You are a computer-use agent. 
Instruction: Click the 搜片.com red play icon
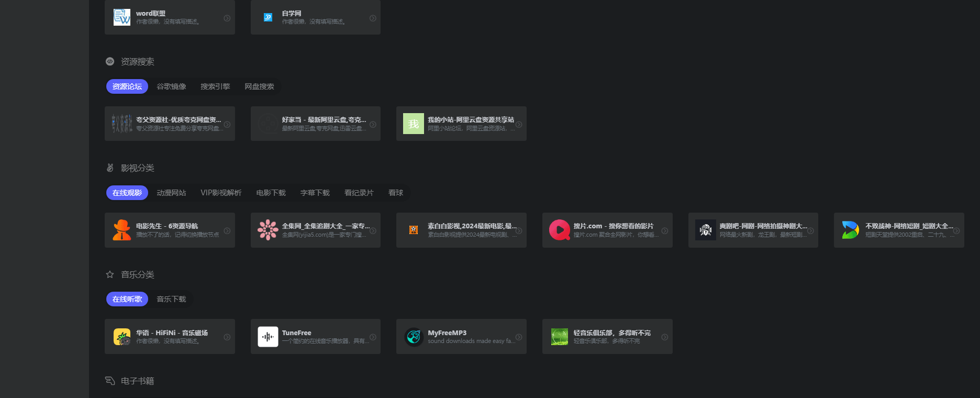[559, 230]
